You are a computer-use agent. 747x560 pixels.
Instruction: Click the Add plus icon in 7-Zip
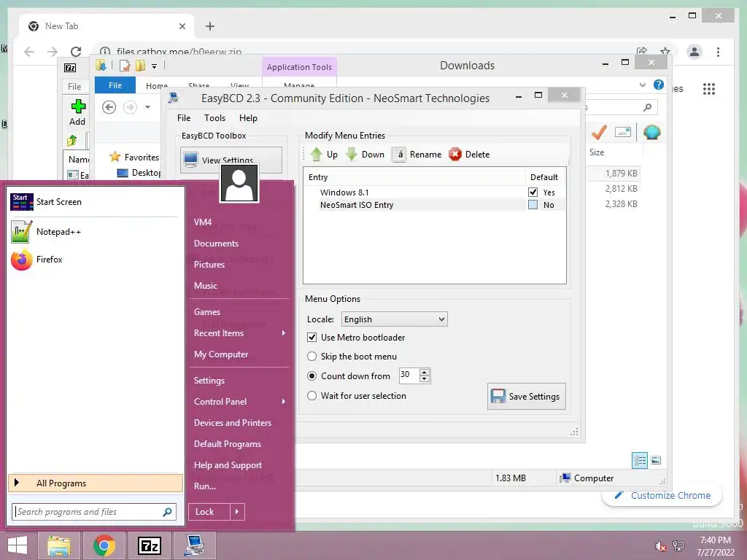[x=78, y=106]
